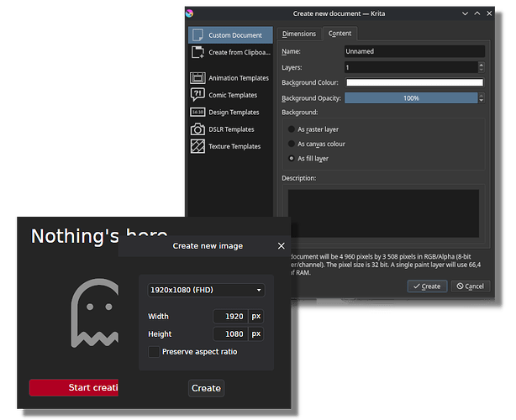Select the As fill layer option
The width and height of the screenshot is (516, 420).
[292, 158]
